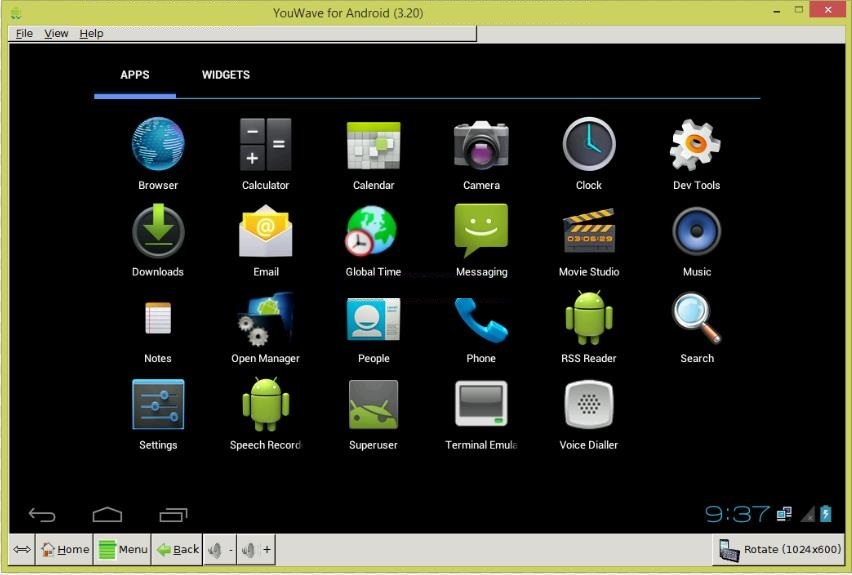Launch the Search app
Image resolution: width=852 pixels, height=575 pixels.
pyautogui.click(x=697, y=318)
